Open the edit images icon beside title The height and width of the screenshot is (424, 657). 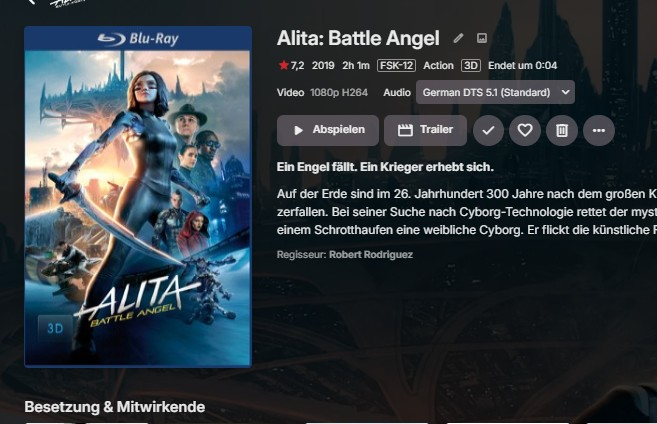[482, 38]
